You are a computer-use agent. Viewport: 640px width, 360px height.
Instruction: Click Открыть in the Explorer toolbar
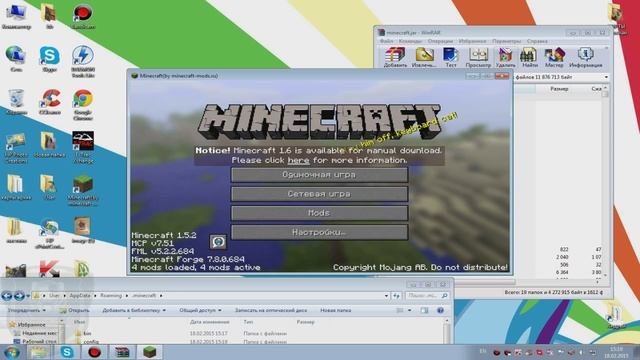[74, 311]
